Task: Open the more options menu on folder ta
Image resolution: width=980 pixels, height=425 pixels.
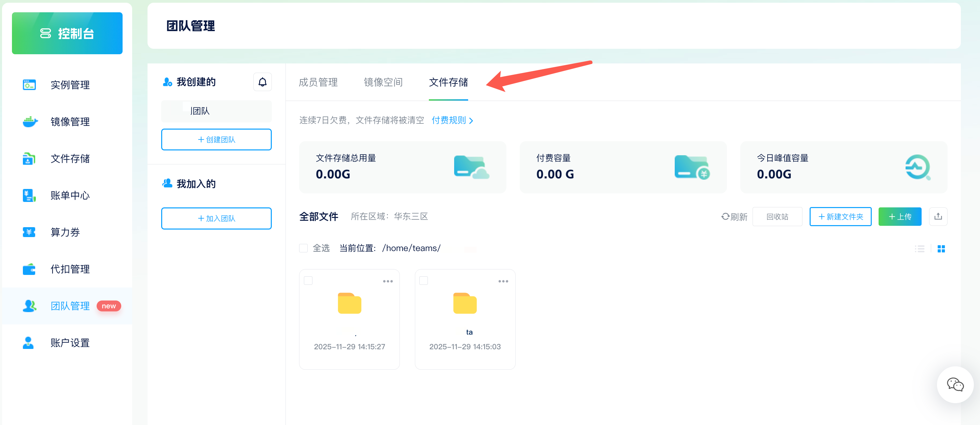Action: coord(503,281)
